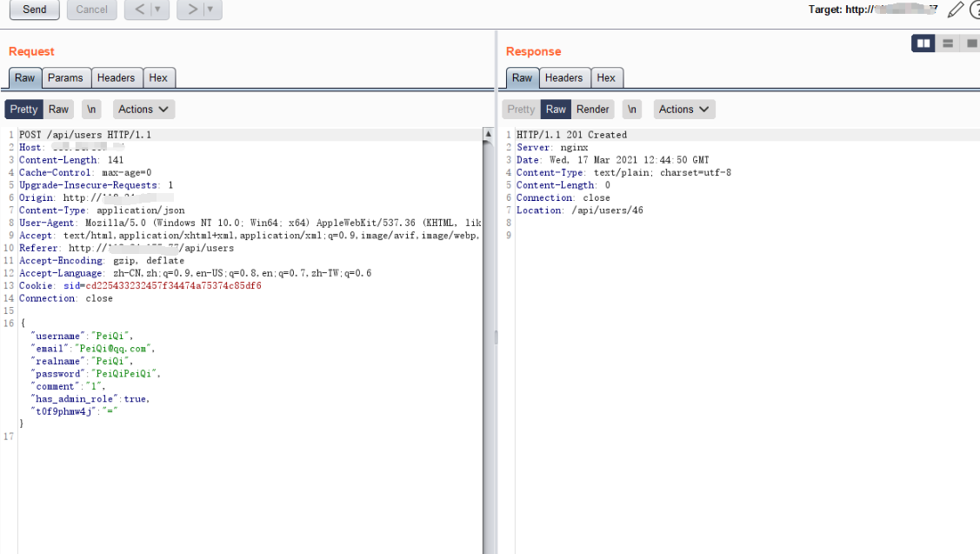Toggle non-printable \n characters in Request
Image resolution: width=980 pixels, height=554 pixels.
[91, 109]
